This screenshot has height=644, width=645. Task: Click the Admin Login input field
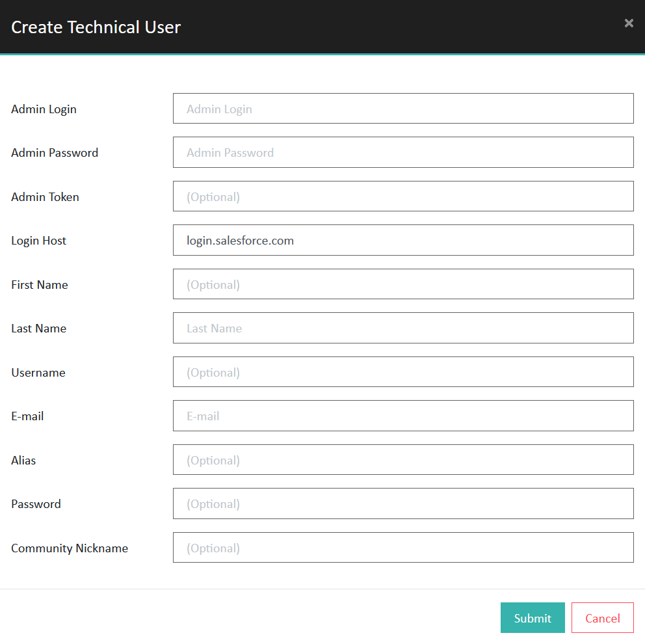click(403, 108)
